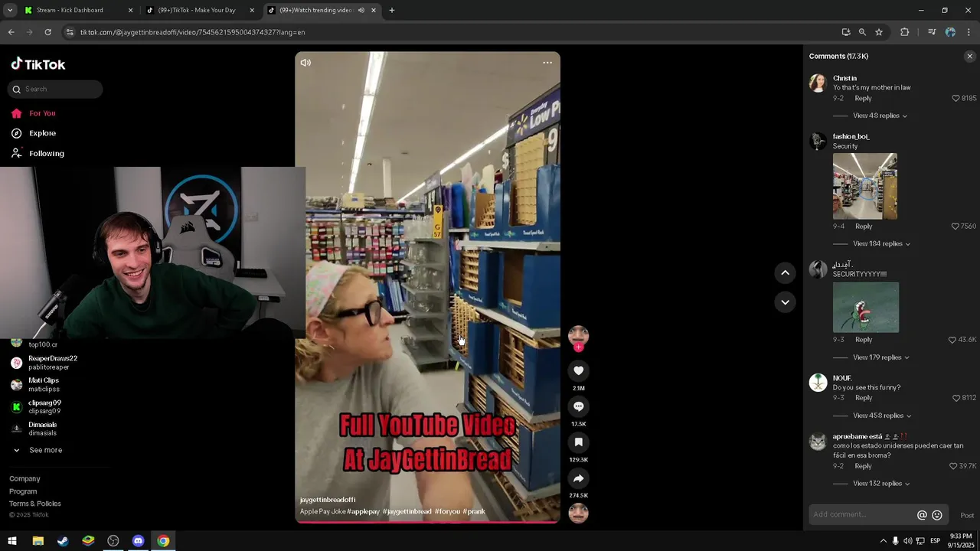Go to next video with down arrow
This screenshot has height=551, width=980.
[x=785, y=302]
